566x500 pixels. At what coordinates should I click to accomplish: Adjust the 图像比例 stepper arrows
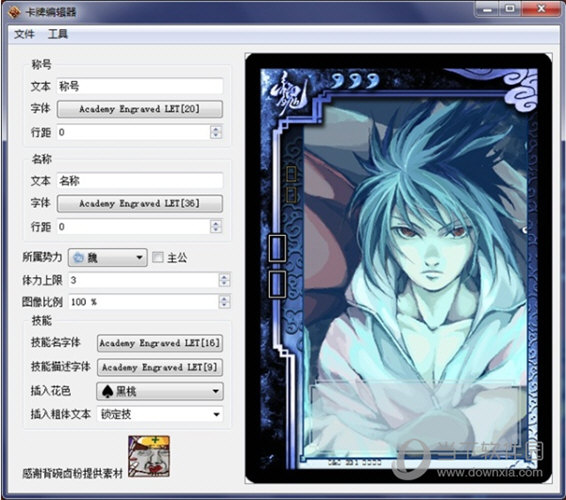[224, 302]
